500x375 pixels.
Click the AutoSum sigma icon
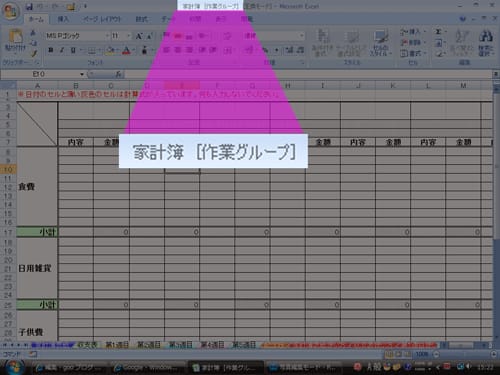pos(438,32)
